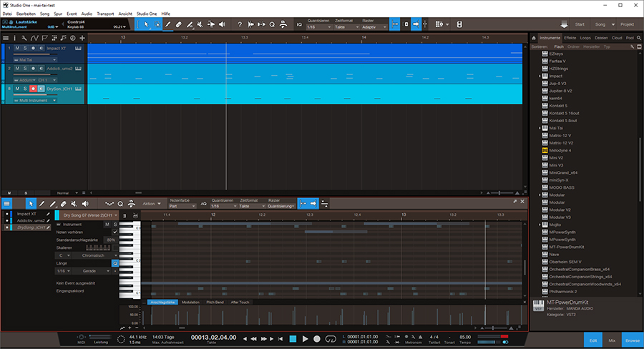644x349 pixels.
Task: Open the track inspector 'i' icon
Action: (15, 38)
